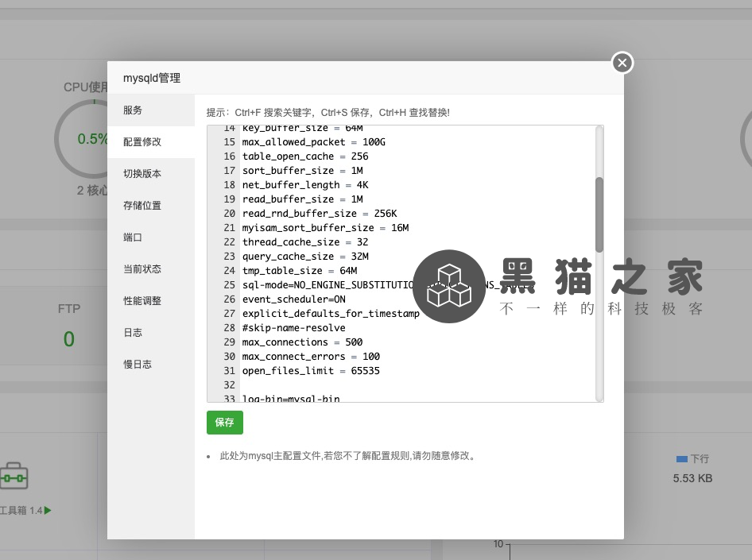Open the 存储位置 tab
The image size is (752, 560).
151,206
